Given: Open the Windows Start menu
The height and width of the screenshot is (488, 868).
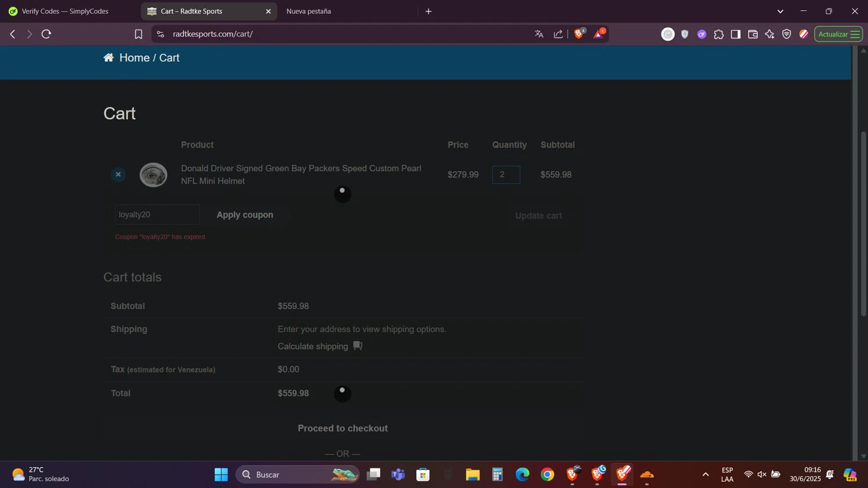Looking at the screenshot, I should click(221, 475).
